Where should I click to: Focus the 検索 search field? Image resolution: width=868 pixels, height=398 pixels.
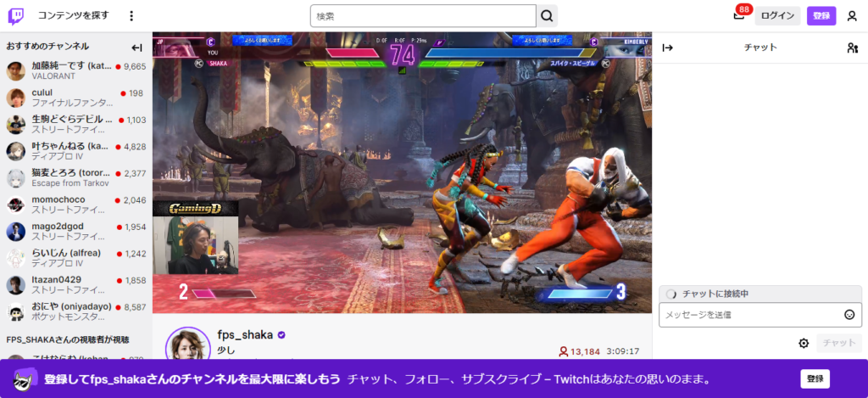[424, 16]
